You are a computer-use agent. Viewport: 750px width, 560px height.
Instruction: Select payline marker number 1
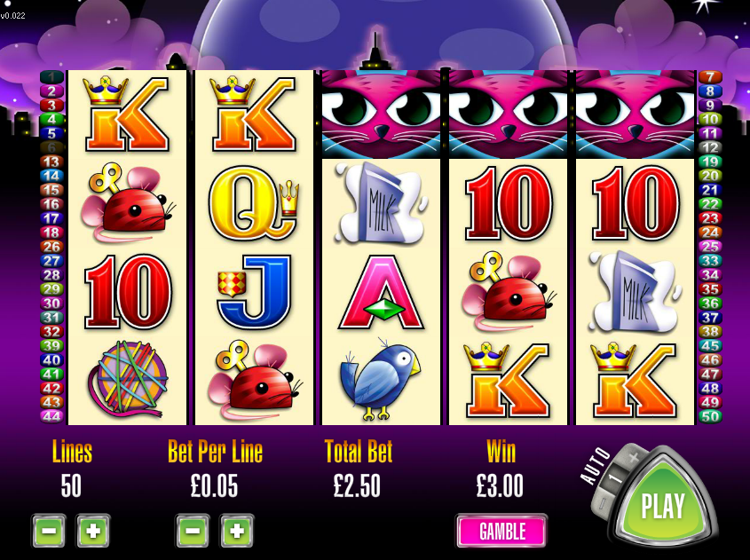[x=51, y=76]
